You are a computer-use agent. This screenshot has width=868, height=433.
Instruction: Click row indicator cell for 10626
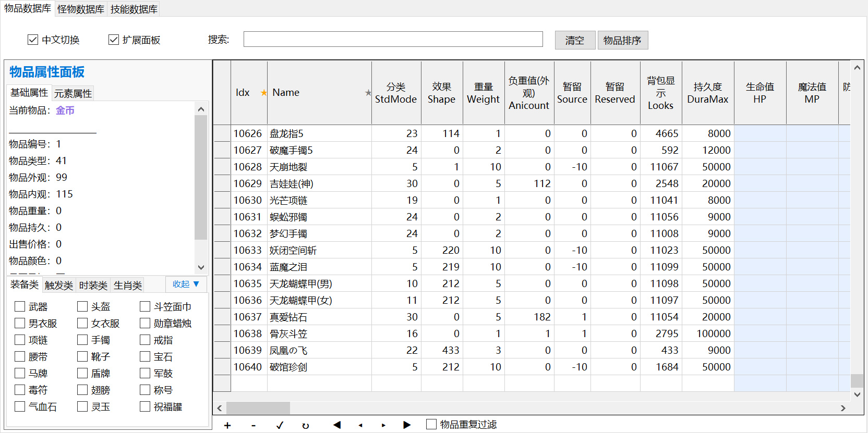[x=222, y=133]
